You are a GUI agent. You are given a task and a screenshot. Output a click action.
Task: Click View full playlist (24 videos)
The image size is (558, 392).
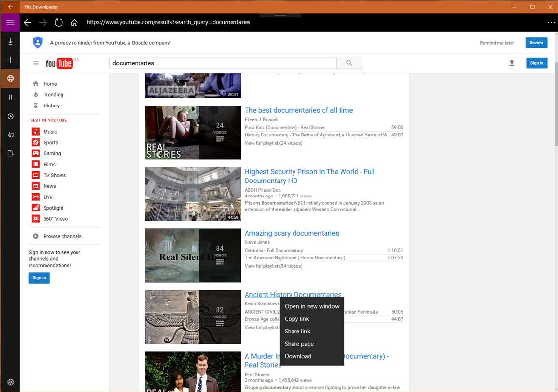[273, 143]
